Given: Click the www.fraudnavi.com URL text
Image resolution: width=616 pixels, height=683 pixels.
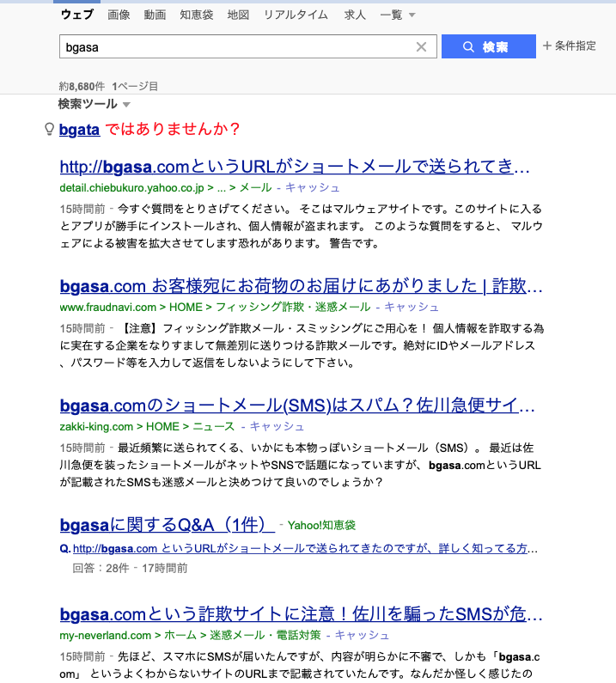Looking at the screenshot, I should click(108, 307).
